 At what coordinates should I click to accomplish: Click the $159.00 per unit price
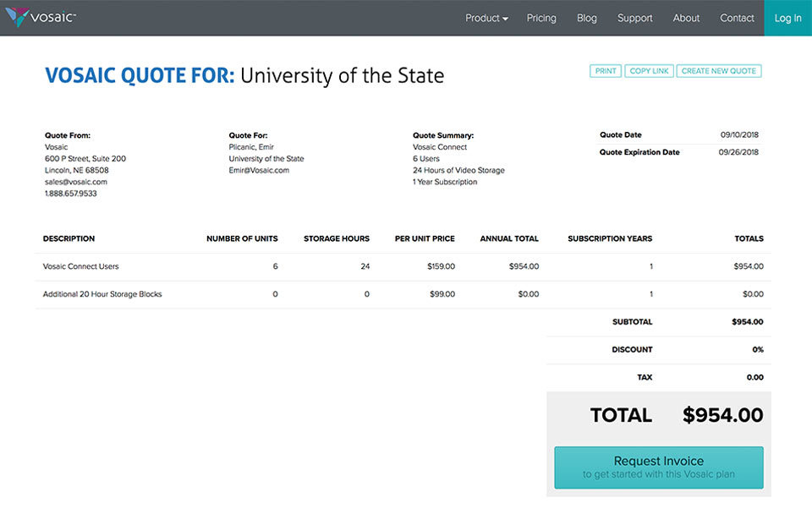pyautogui.click(x=442, y=266)
